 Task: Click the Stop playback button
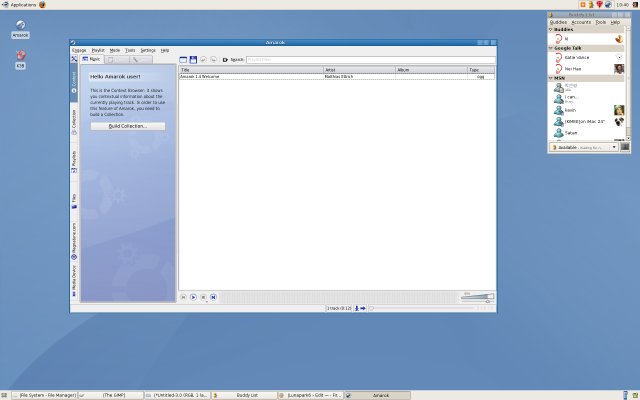click(x=203, y=297)
